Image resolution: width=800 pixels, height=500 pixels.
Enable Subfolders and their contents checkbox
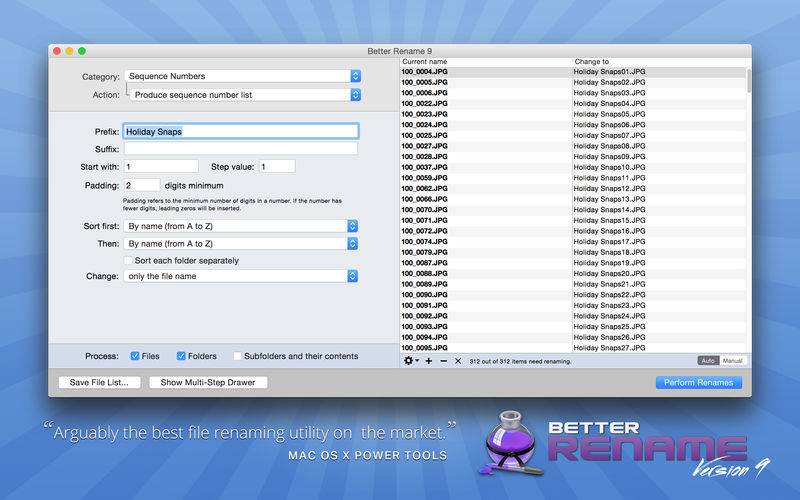(237, 356)
